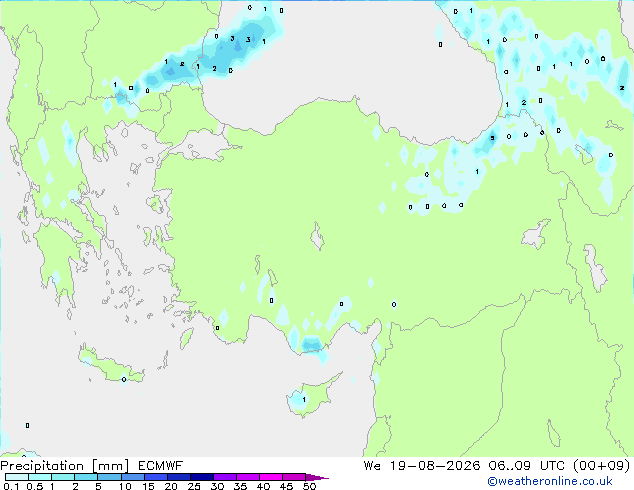Viewport: 634px width, 490px height.
Task: Open the weatheronline.co.uk link
Action: click(x=550, y=481)
